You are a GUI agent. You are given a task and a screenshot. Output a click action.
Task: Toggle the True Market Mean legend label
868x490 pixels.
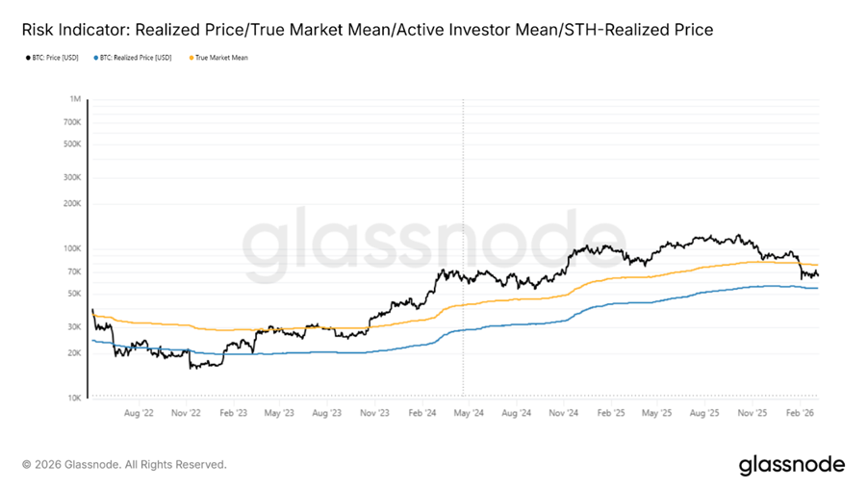click(221, 58)
